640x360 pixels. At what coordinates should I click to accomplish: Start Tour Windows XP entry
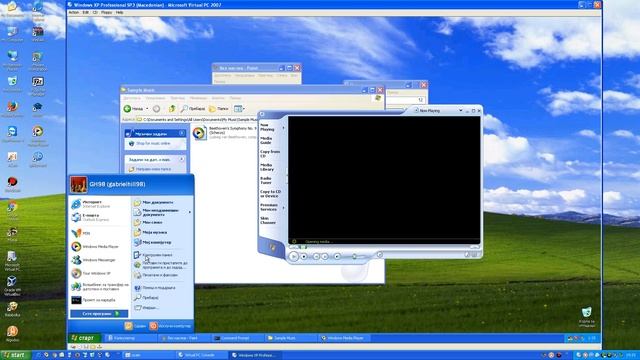click(x=99, y=273)
